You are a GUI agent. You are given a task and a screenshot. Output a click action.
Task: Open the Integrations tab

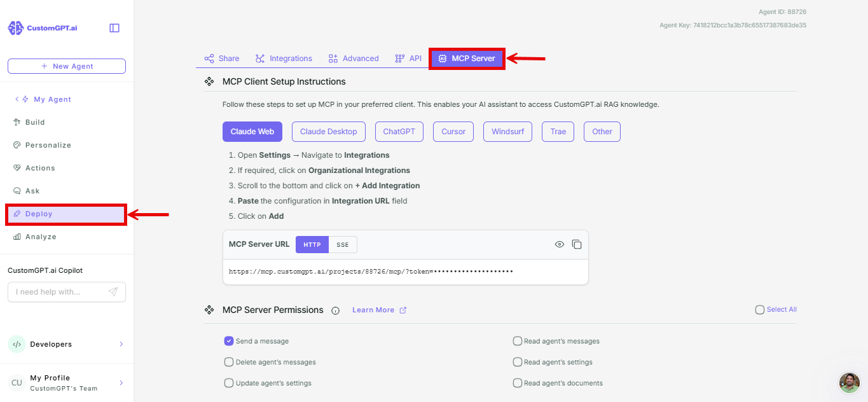(284, 59)
